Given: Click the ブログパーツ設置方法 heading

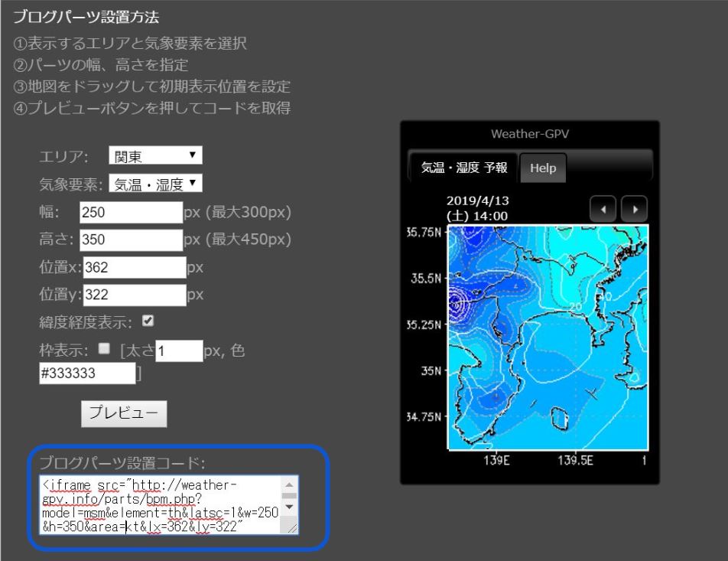Looking at the screenshot, I should [x=86, y=17].
